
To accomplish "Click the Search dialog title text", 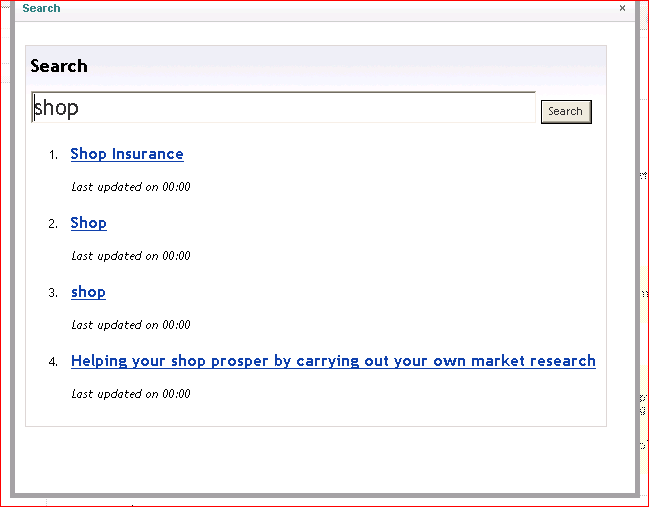I will point(41,8).
